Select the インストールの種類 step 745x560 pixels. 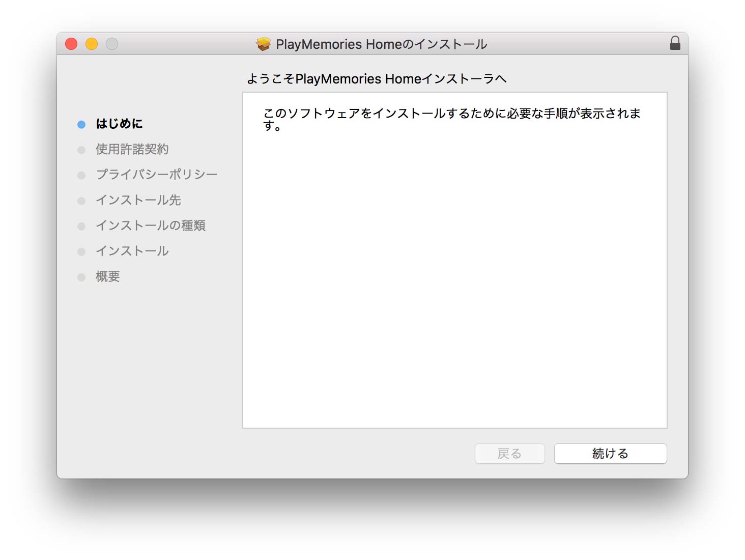tap(151, 226)
